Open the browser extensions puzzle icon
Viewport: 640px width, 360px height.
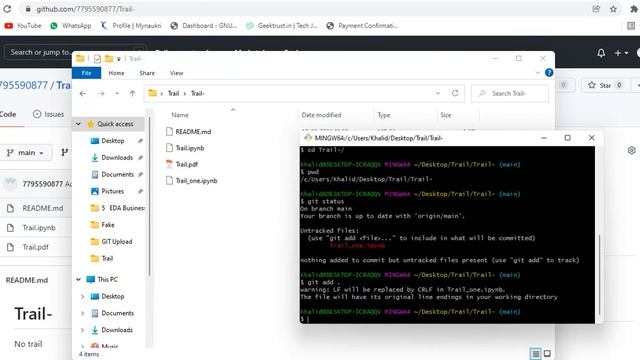tap(634, 9)
